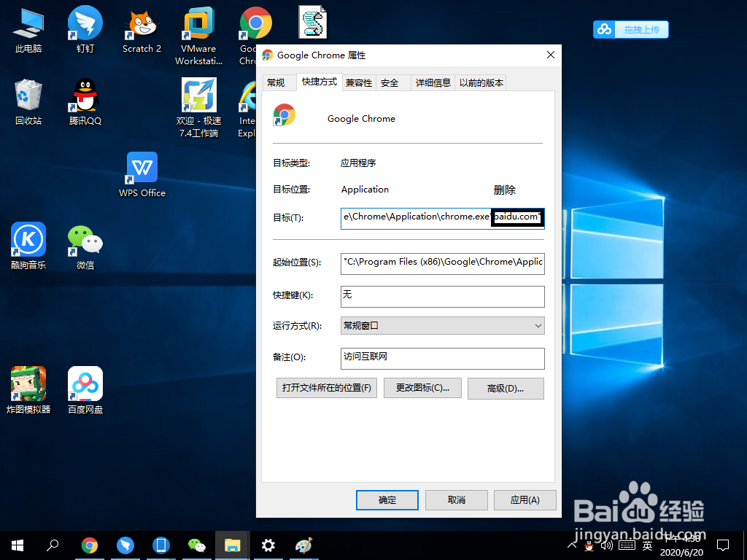Viewport: 747px width, 560px height.
Task: Click into the 起始位置(S) field
Action: coord(443,263)
